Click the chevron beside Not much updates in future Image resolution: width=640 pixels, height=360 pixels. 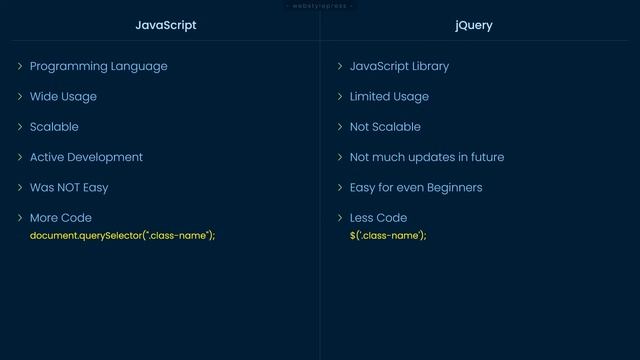coord(340,157)
